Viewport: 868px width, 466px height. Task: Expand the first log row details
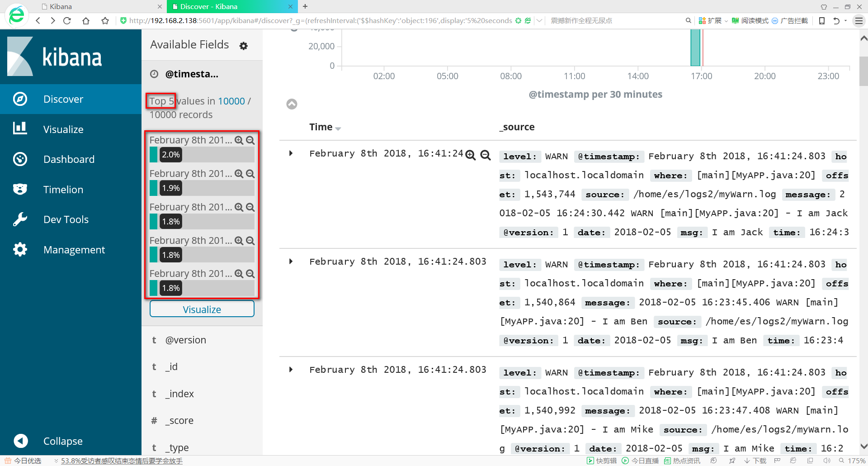pyautogui.click(x=291, y=153)
